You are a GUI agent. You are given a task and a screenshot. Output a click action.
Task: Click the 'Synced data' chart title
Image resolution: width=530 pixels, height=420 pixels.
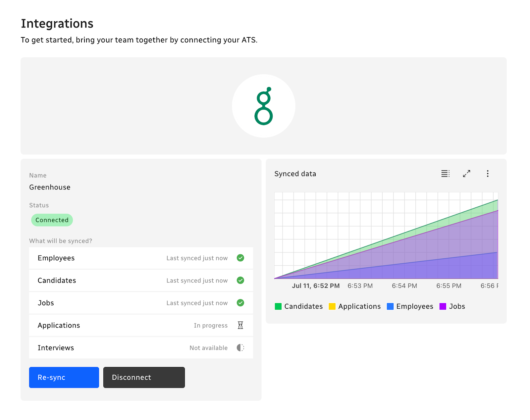coord(295,174)
